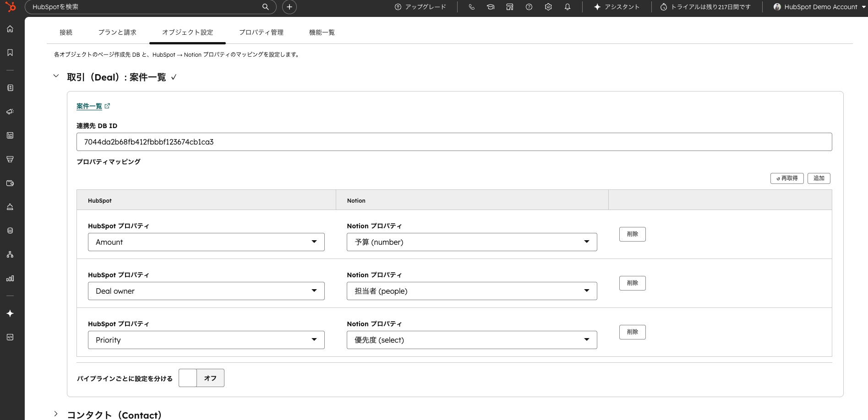This screenshot has height=420, width=868.
Task: Switch to the 接続 tab
Action: click(x=66, y=32)
